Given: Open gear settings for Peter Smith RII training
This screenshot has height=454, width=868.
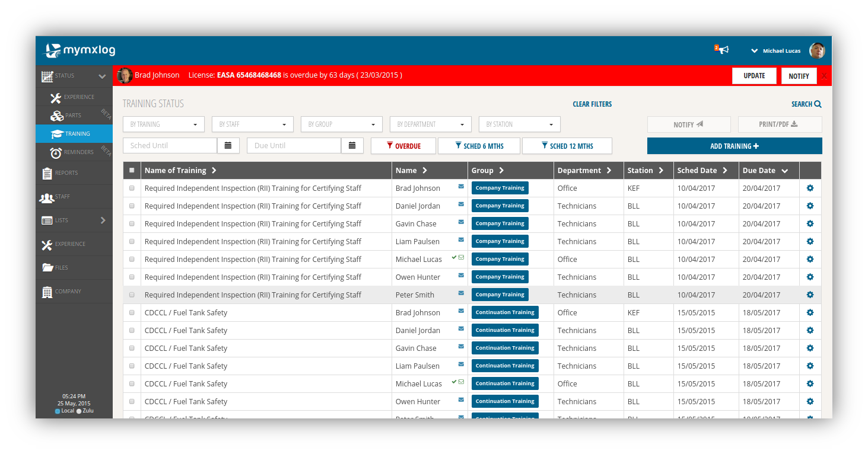Looking at the screenshot, I should click(810, 295).
